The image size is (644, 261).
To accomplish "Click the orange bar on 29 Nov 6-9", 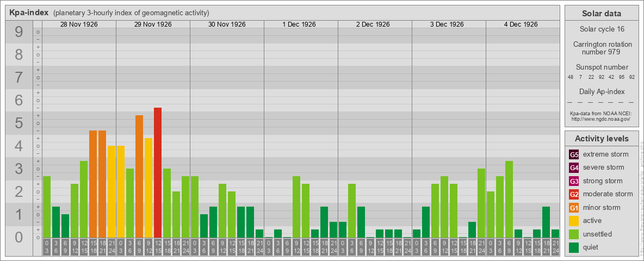I will 139,177.
